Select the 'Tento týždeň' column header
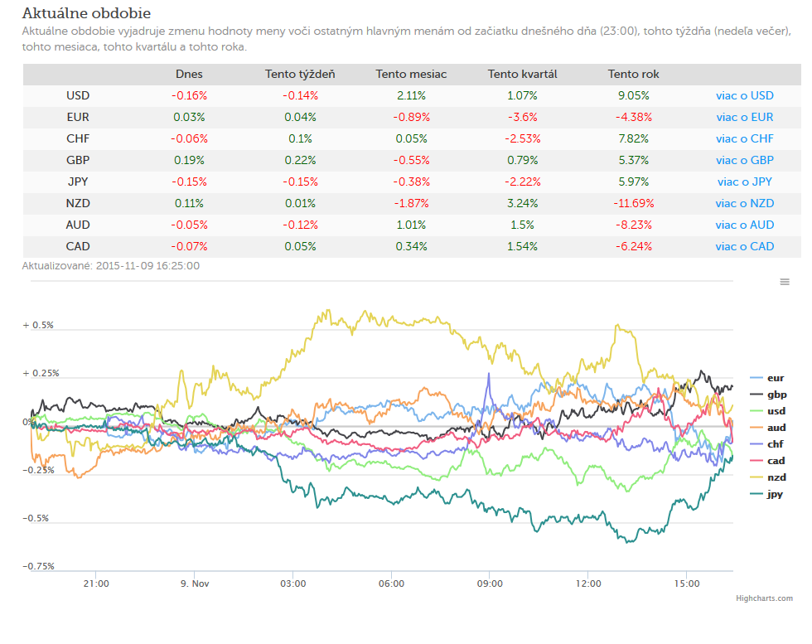 300,74
